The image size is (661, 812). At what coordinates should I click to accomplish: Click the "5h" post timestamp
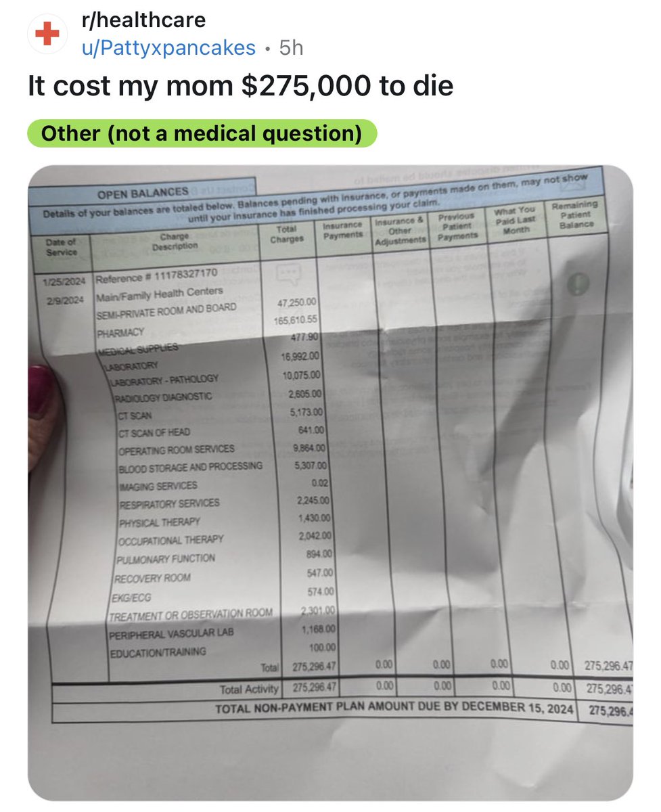point(292,47)
